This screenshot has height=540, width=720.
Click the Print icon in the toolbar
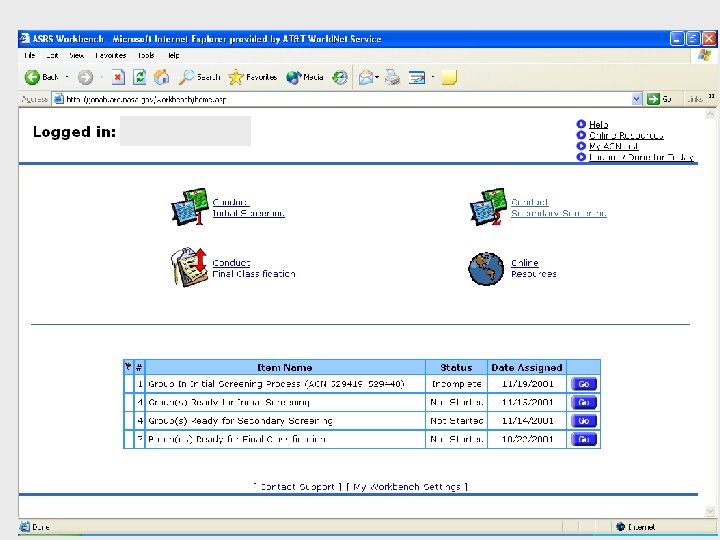coord(392,77)
